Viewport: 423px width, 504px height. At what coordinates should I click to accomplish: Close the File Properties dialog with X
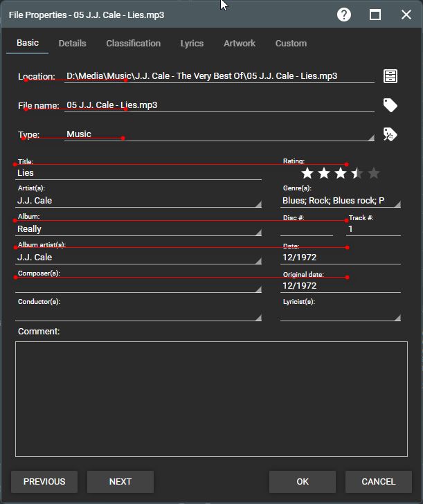coord(406,15)
